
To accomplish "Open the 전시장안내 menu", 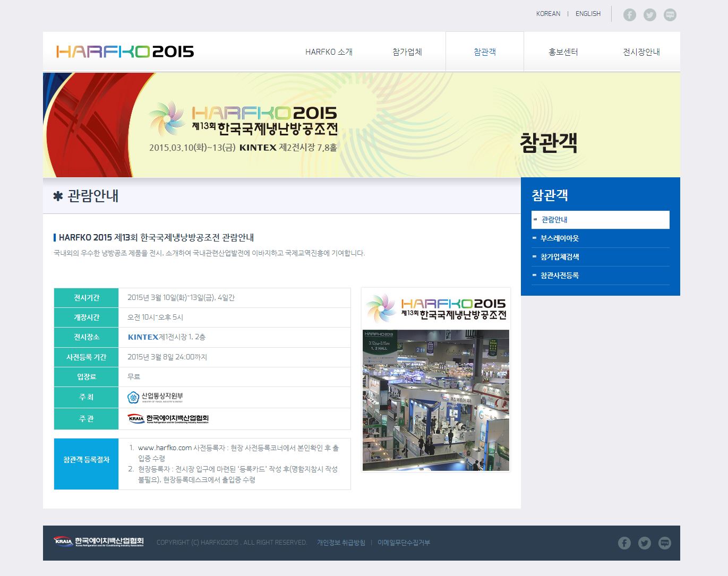I will [641, 52].
